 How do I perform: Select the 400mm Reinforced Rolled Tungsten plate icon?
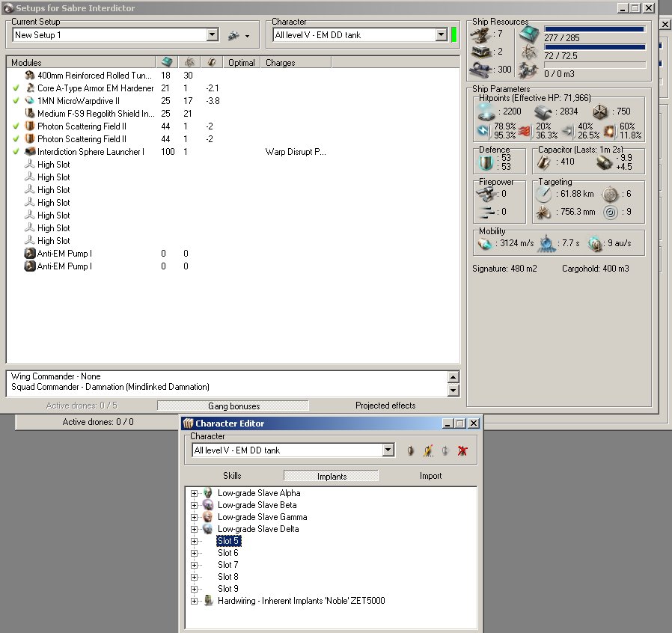(x=30, y=76)
